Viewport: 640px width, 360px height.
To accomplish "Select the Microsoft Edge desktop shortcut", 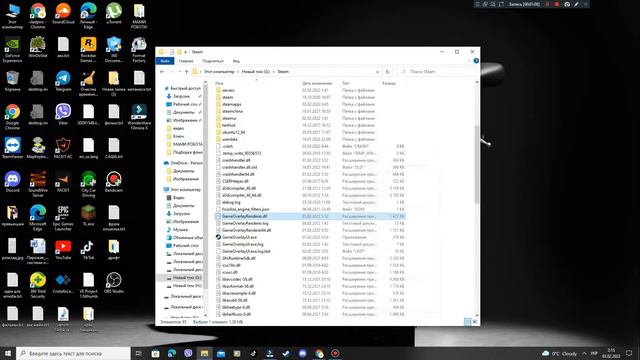I will pos(38,218).
